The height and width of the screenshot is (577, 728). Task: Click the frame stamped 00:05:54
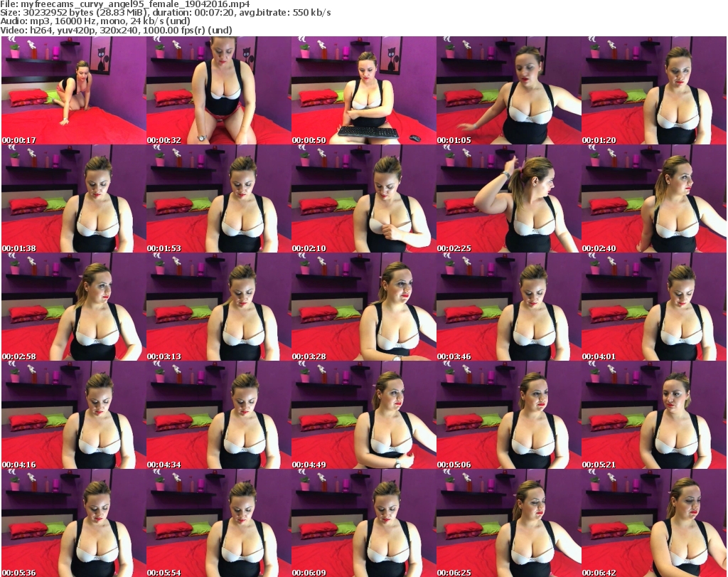(219, 523)
